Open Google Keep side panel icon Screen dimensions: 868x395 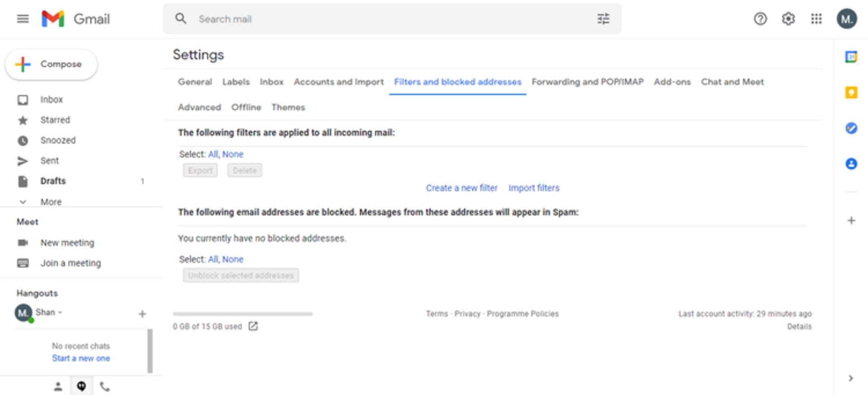[851, 92]
